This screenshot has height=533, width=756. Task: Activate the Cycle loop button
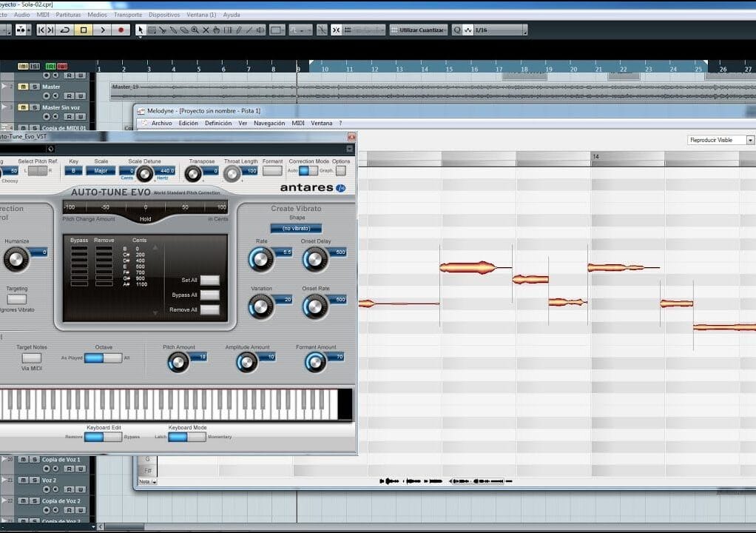[x=64, y=30]
